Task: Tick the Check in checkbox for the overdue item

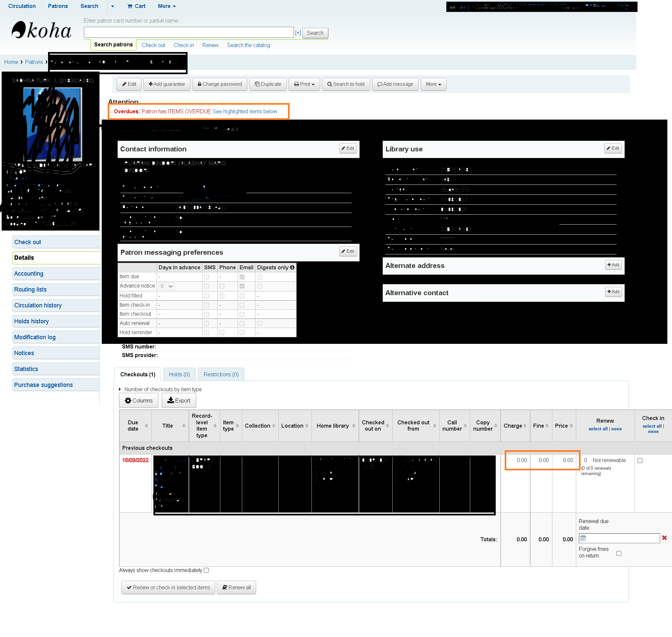Action: pos(640,461)
